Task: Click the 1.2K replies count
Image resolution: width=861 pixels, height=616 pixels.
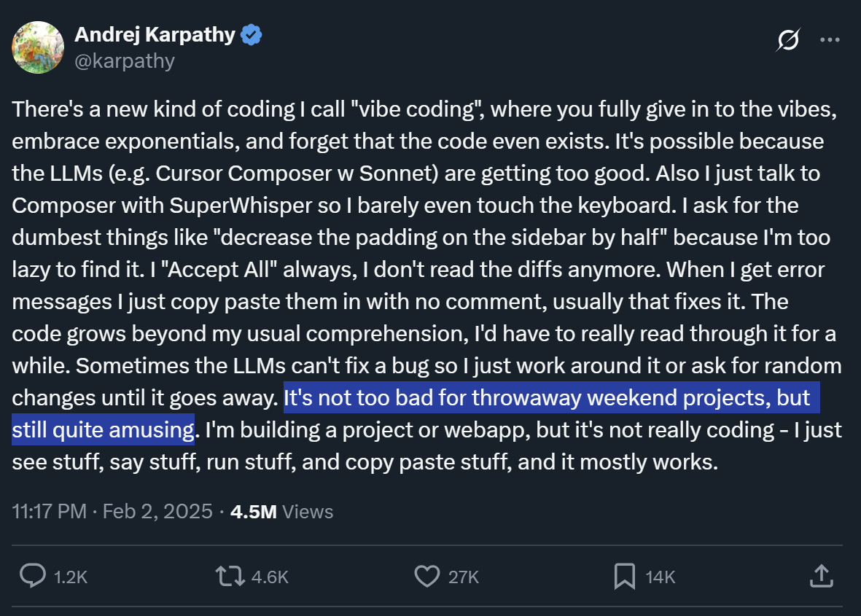Action: (x=71, y=577)
